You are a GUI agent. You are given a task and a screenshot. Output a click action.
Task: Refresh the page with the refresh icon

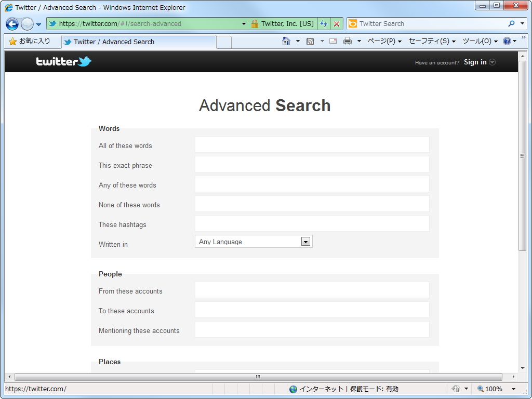pyautogui.click(x=323, y=23)
